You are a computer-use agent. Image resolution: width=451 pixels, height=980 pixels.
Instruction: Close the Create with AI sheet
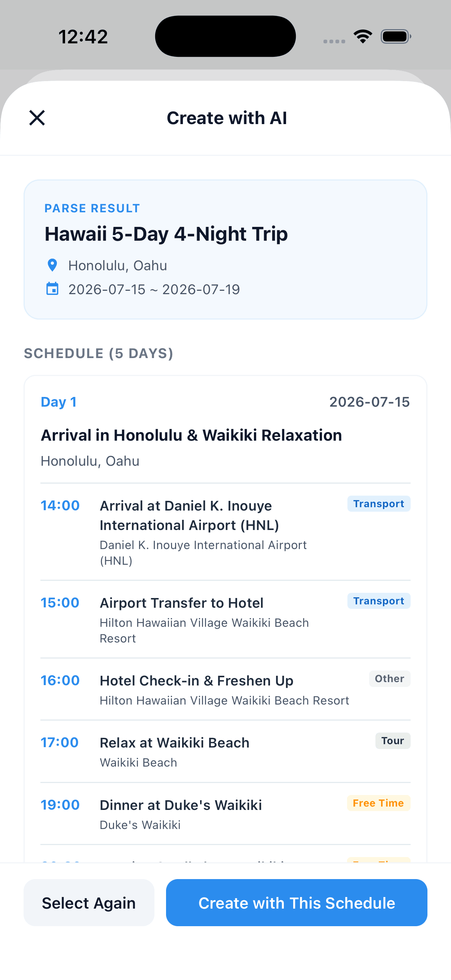coord(37,118)
